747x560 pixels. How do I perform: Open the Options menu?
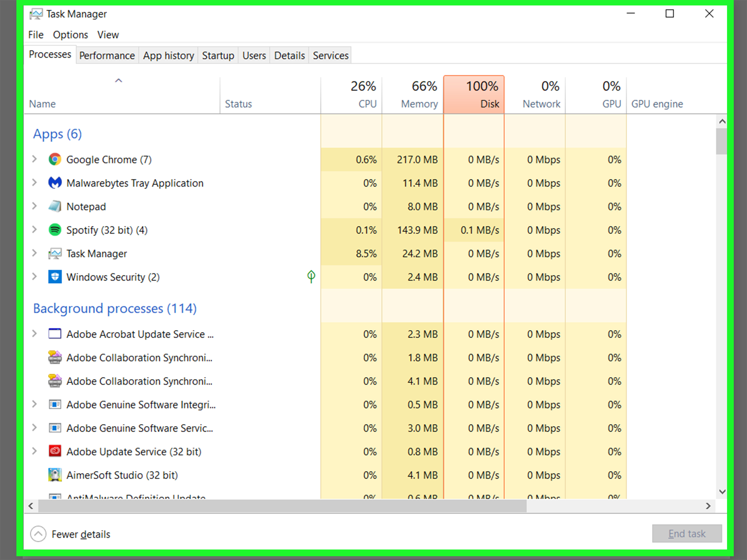pyautogui.click(x=70, y=35)
